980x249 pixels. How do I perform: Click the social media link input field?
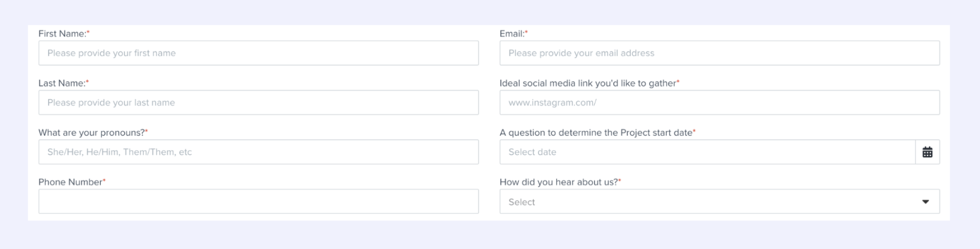(x=719, y=102)
